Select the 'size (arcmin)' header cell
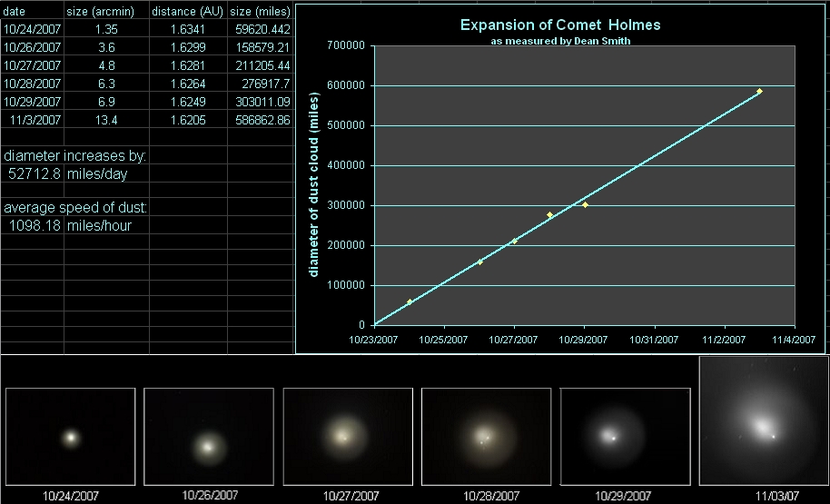The height and width of the screenshot is (504, 830). [x=106, y=11]
